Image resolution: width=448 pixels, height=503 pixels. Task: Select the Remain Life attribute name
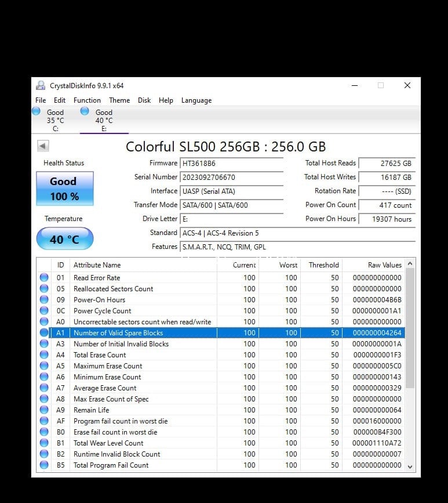coord(92,410)
